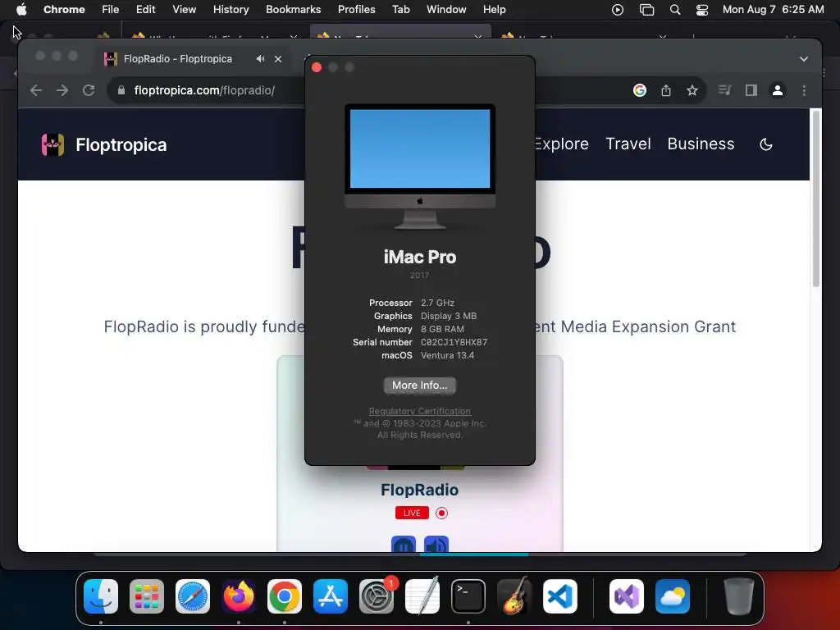Open the App Store dock icon
This screenshot has width=840, height=630.
click(x=331, y=596)
